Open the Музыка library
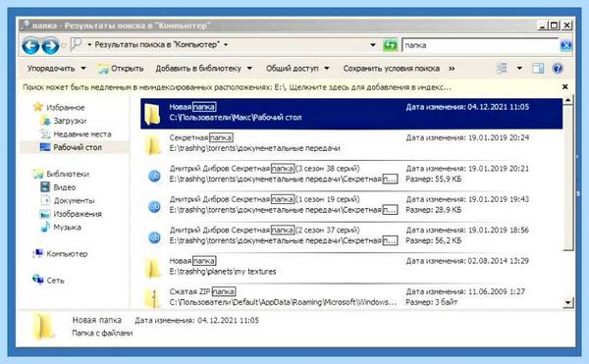 (67, 228)
